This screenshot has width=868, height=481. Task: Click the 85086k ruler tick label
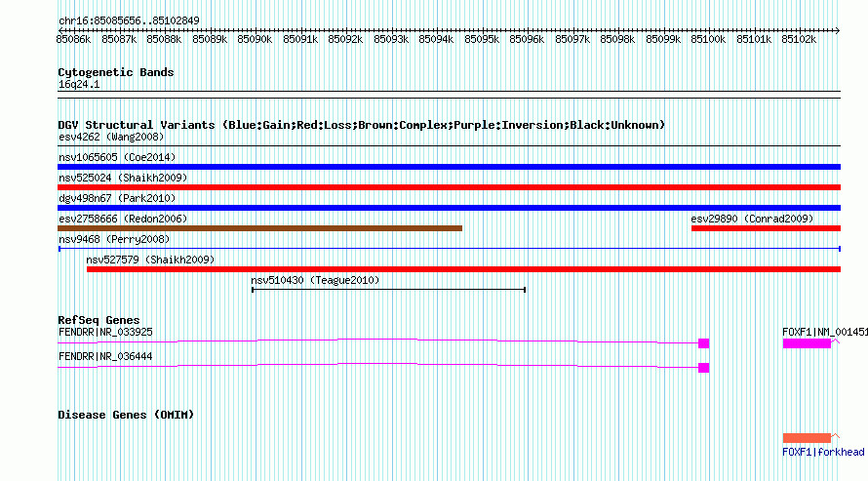pyautogui.click(x=73, y=39)
